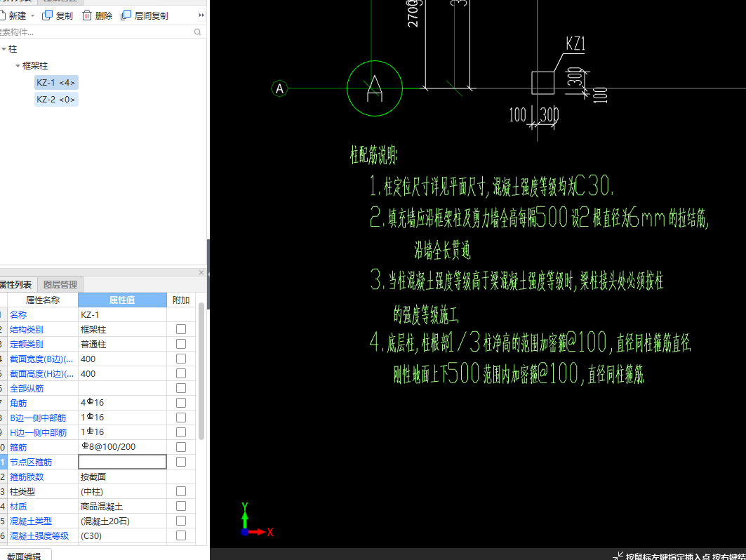The image size is (746, 560).
Task: Click the 混凝土强度等级 property link
Action: tap(39, 535)
